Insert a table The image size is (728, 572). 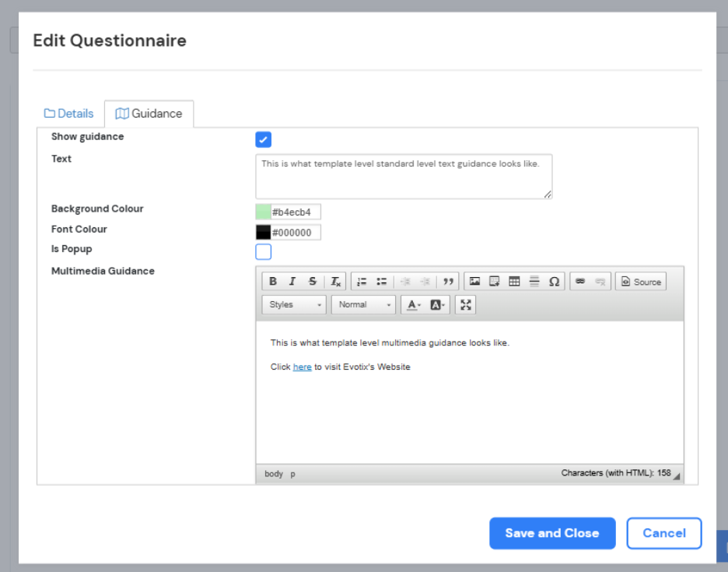pos(514,281)
